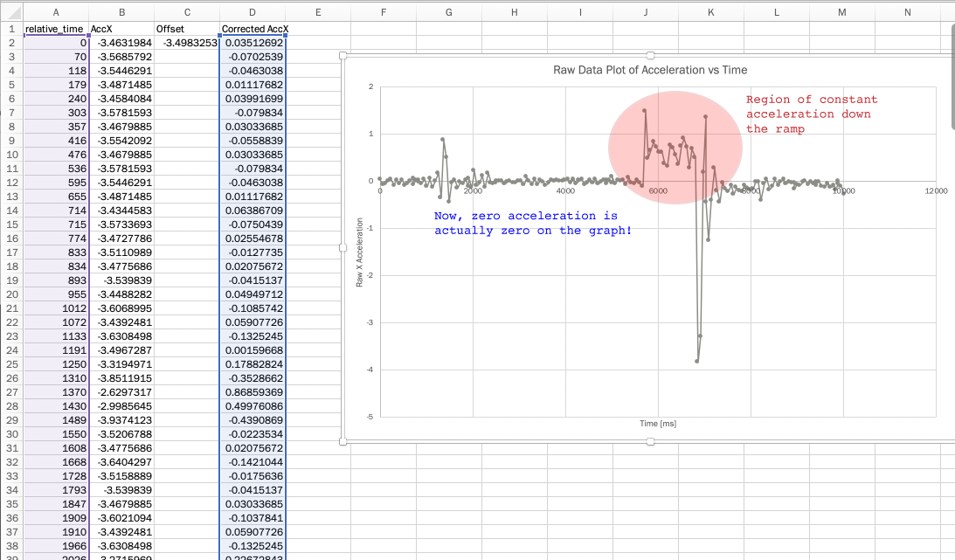Click the 'Corrected AccX' header cell
The image size is (955, 560).
[x=253, y=29]
